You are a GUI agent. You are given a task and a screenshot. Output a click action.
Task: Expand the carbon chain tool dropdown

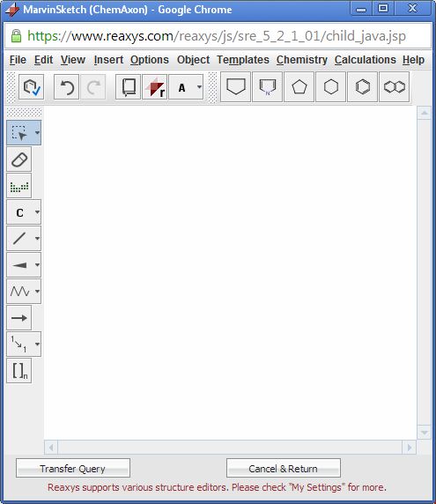coord(37,292)
